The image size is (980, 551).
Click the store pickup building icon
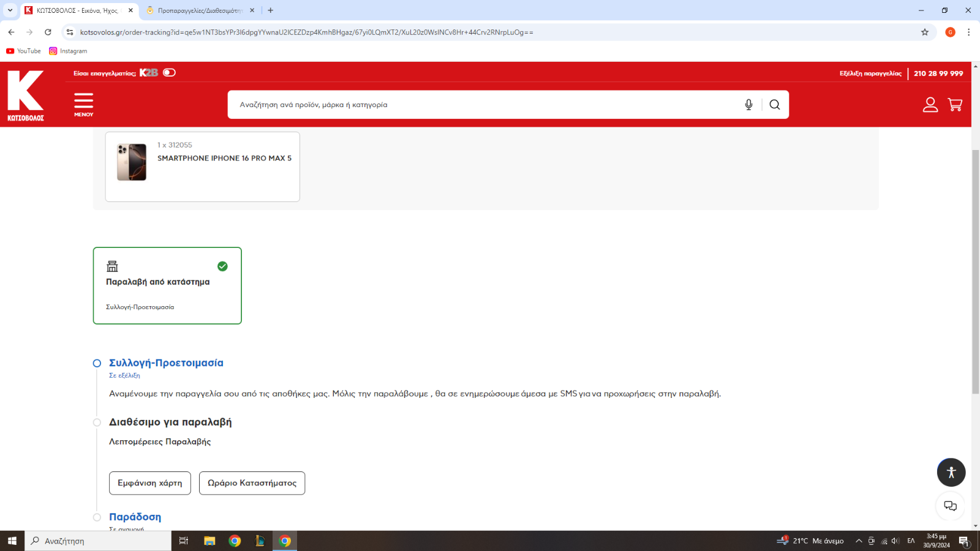[112, 266]
